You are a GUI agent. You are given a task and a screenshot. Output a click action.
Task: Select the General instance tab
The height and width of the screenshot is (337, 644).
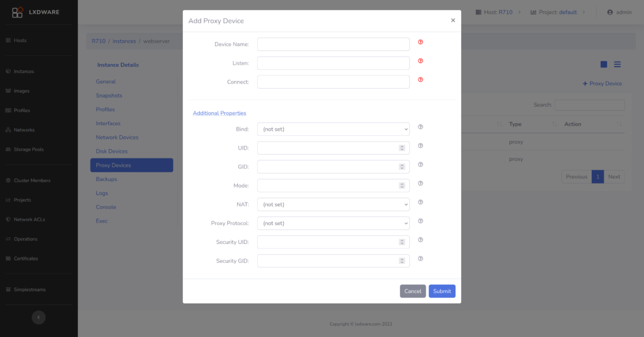pyautogui.click(x=106, y=82)
